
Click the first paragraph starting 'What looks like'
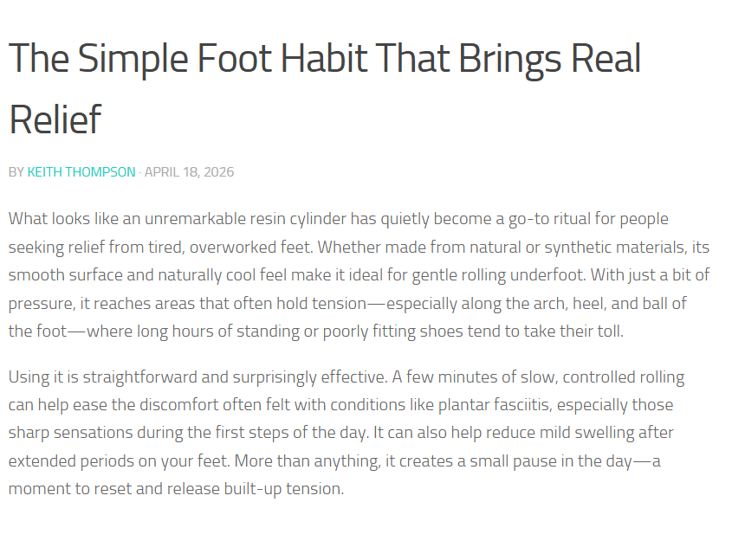click(x=359, y=275)
